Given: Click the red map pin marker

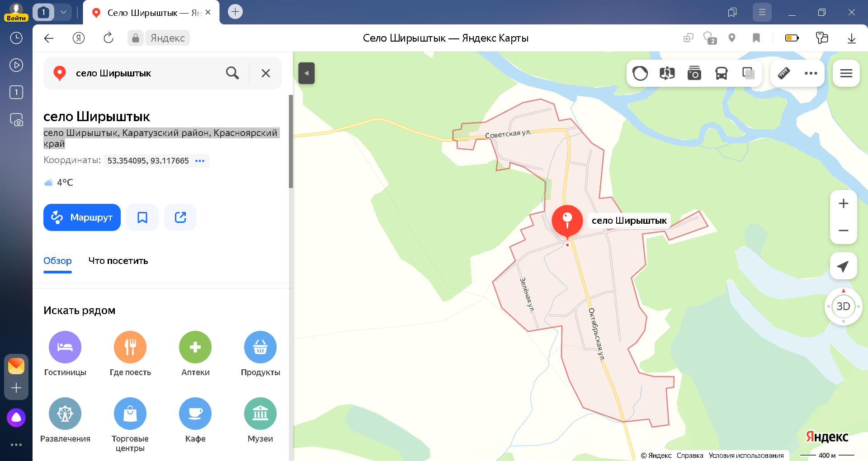Looking at the screenshot, I should (567, 221).
